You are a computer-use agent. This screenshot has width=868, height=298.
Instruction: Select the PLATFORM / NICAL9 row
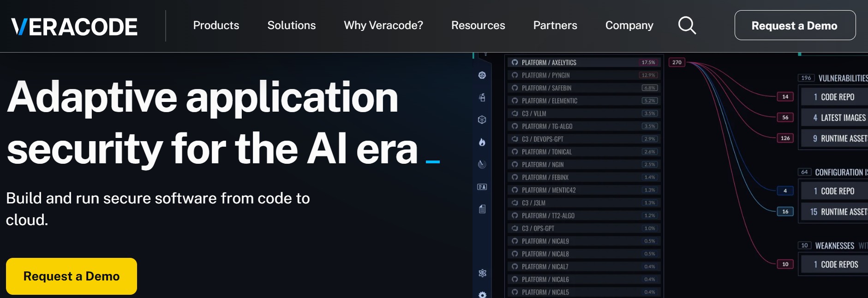point(585,241)
